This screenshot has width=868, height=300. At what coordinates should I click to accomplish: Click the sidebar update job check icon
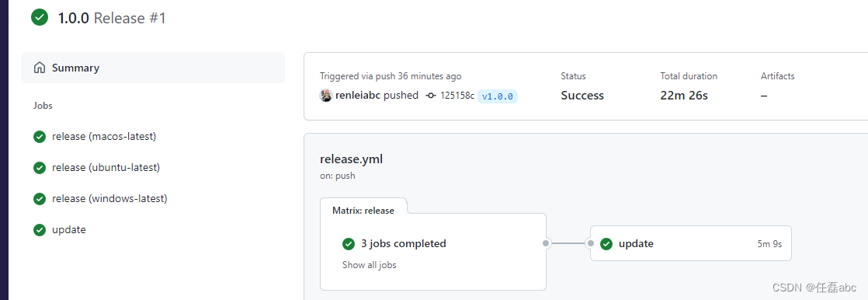40,229
